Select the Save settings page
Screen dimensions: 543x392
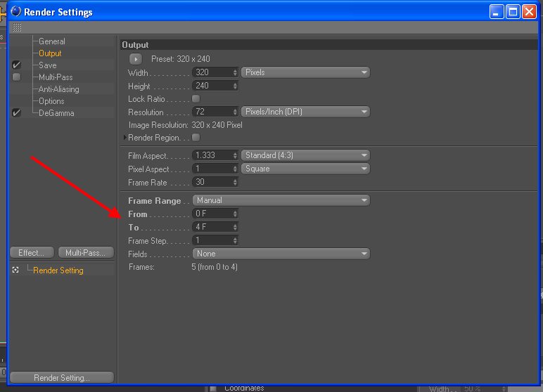pos(48,65)
